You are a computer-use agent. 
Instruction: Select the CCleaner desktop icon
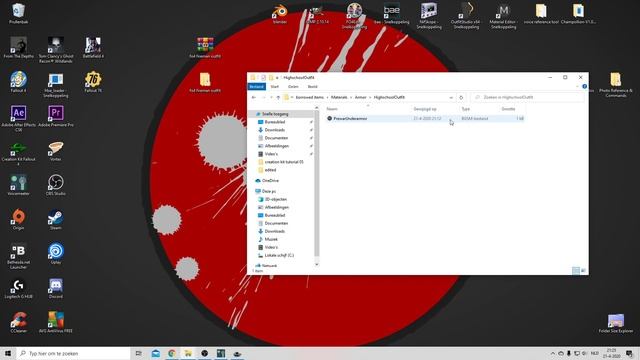point(18,322)
